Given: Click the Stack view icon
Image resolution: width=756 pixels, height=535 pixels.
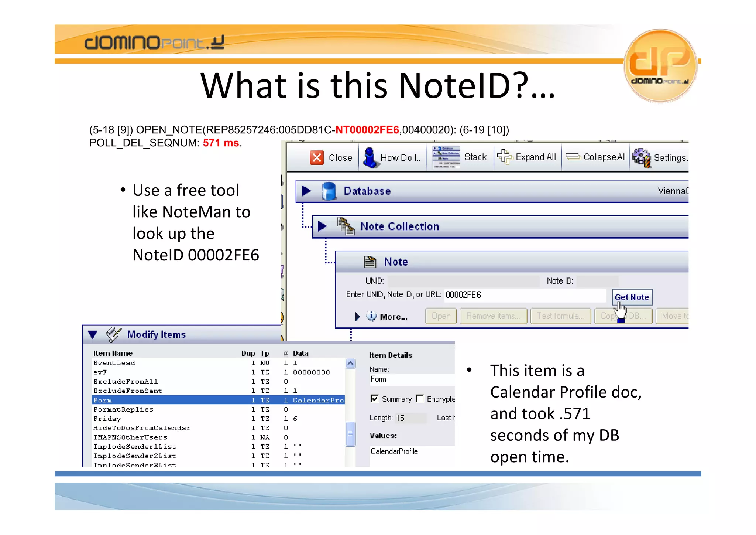Looking at the screenshot, I should coord(446,157).
